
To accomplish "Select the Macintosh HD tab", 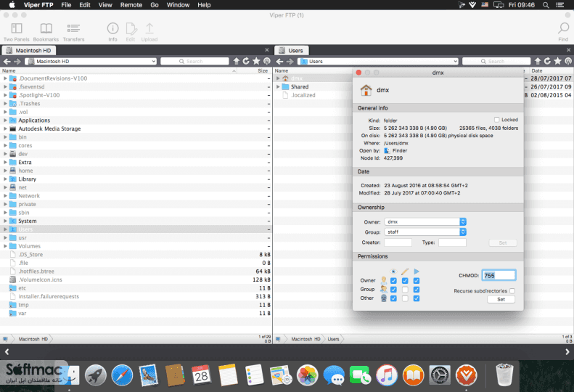I will (x=28, y=50).
